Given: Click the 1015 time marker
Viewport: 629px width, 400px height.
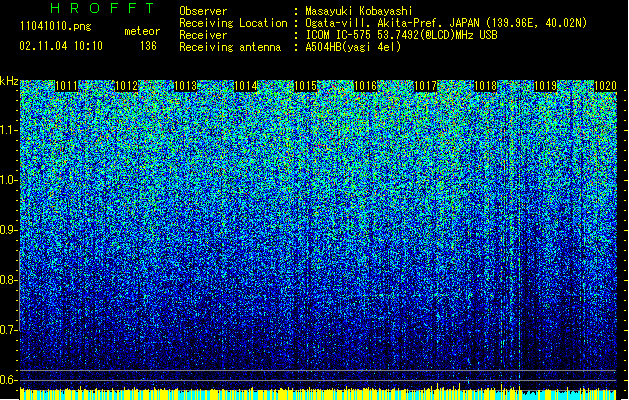Looking at the screenshot, I should click(x=306, y=86).
